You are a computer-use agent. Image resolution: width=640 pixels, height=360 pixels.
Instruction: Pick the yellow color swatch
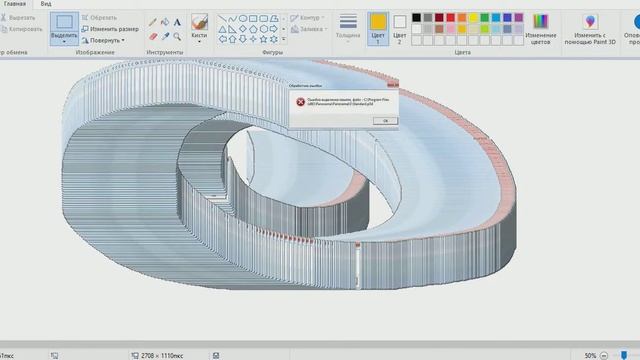[x=473, y=18]
